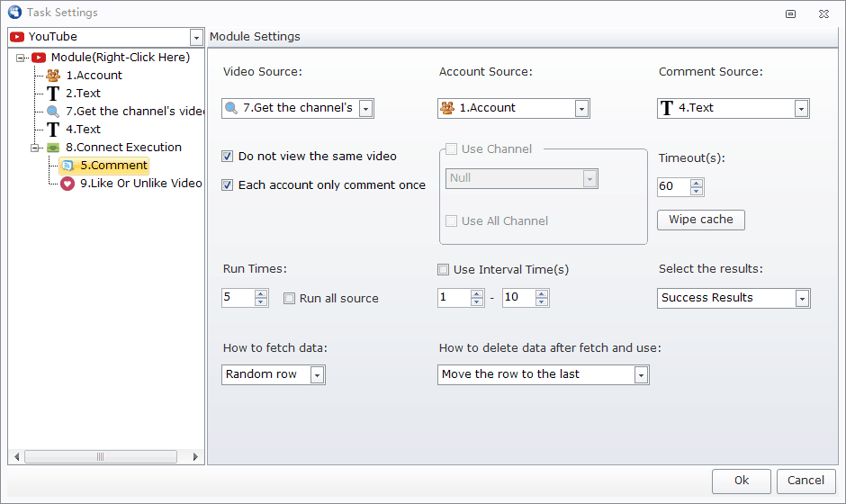Collapse the Connect Execution tree node
846x504 pixels.
[36, 148]
